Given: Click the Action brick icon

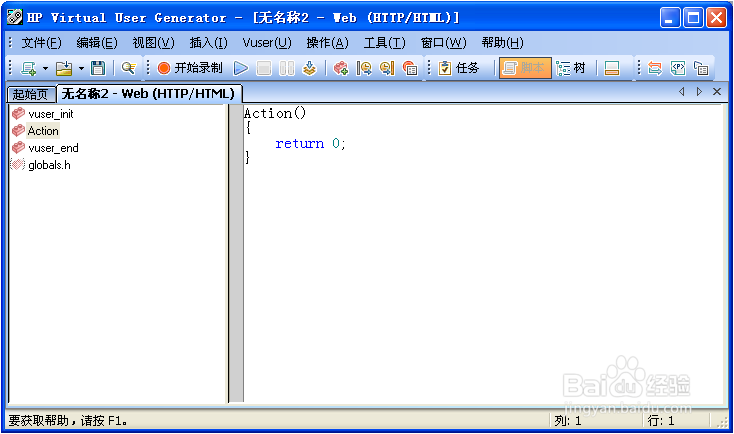Looking at the screenshot, I should [18, 131].
